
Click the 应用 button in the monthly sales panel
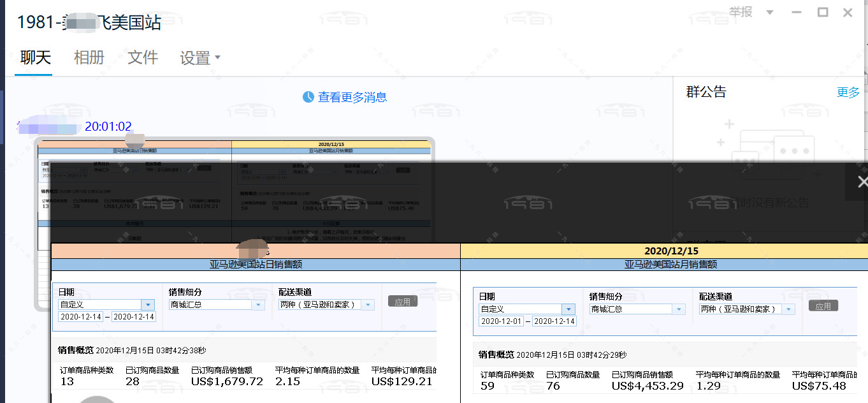coord(823,306)
